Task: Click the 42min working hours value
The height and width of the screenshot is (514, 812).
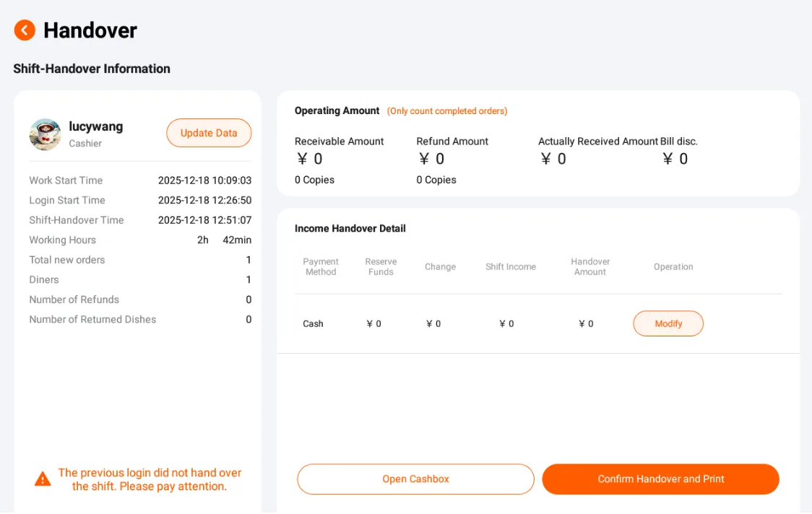Action: tap(237, 240)
